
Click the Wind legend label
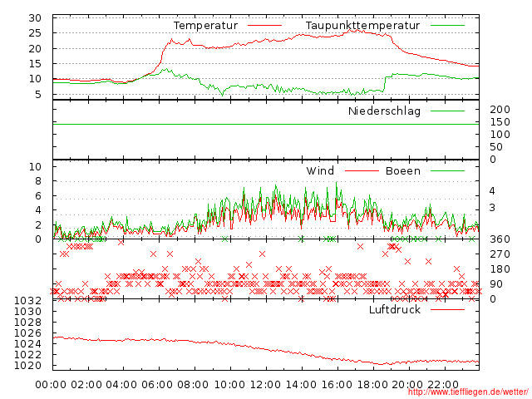[x=320, y=171]
